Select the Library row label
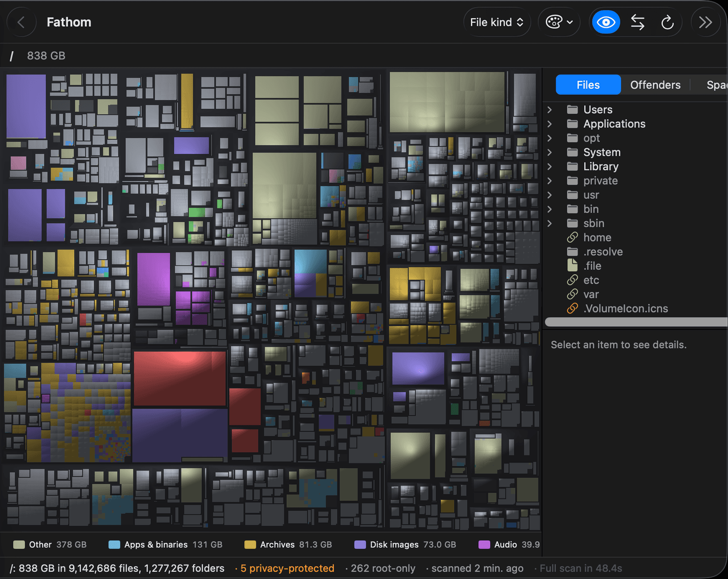The image size is (728, 579). (601, 166)
